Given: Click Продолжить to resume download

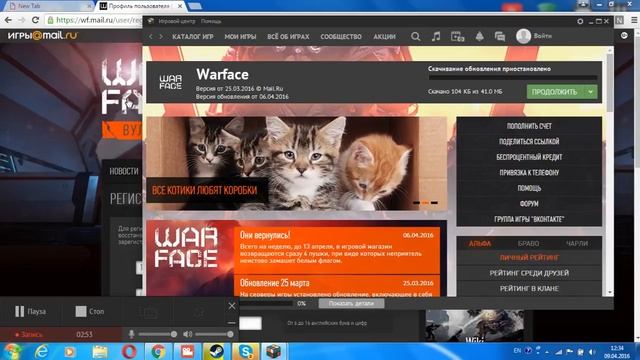Looking at the screenshot, I should click(x=554, y=92).
